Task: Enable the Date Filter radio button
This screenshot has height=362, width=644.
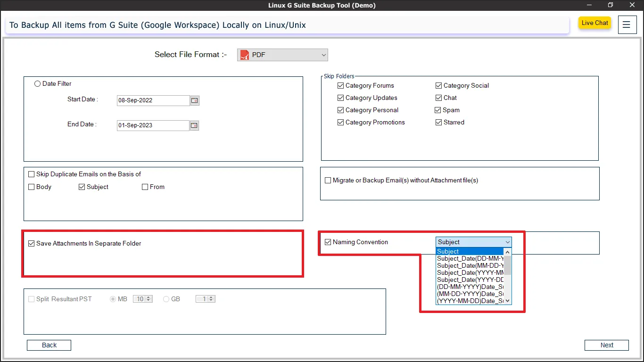Action: tap(38, 84)
